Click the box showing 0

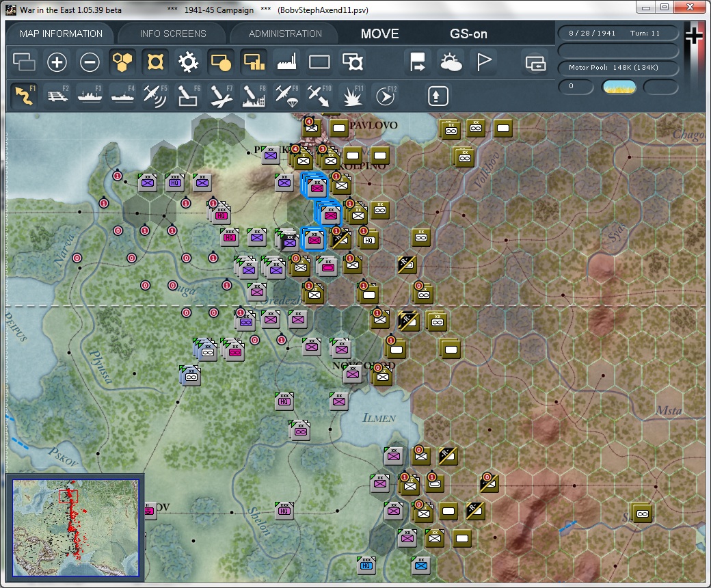pyautogui.click(x=576, y=87)
